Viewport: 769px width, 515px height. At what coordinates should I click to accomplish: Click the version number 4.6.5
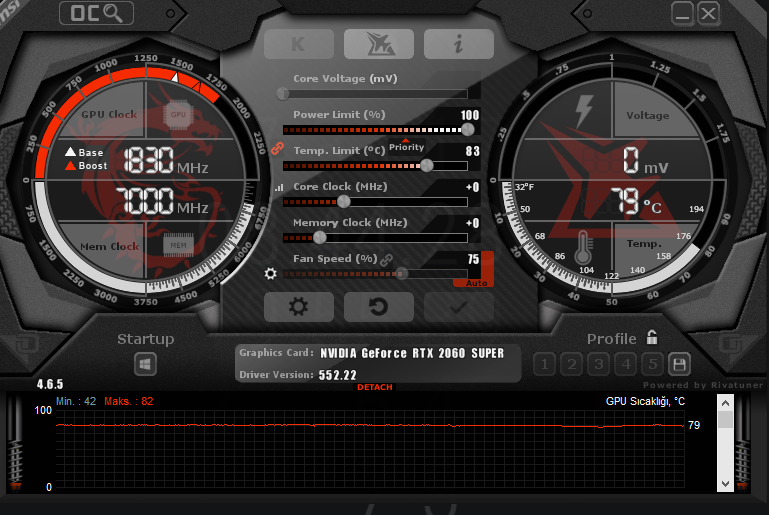50,384
